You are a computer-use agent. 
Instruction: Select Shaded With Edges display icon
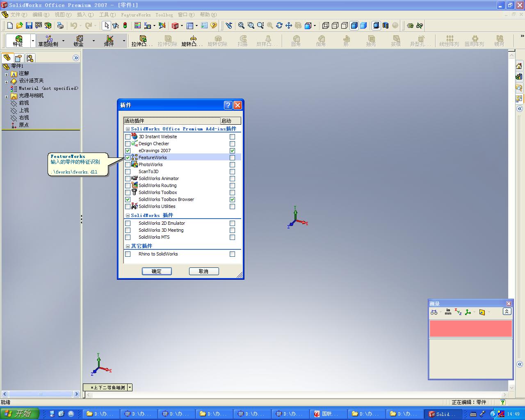[354, 25]
